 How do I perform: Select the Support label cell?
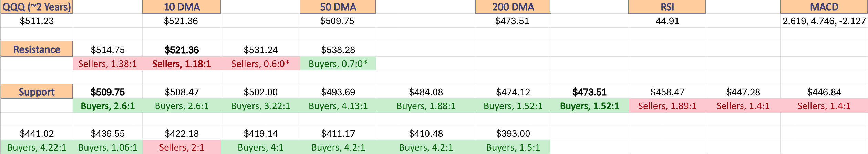[x=37, y=92]
